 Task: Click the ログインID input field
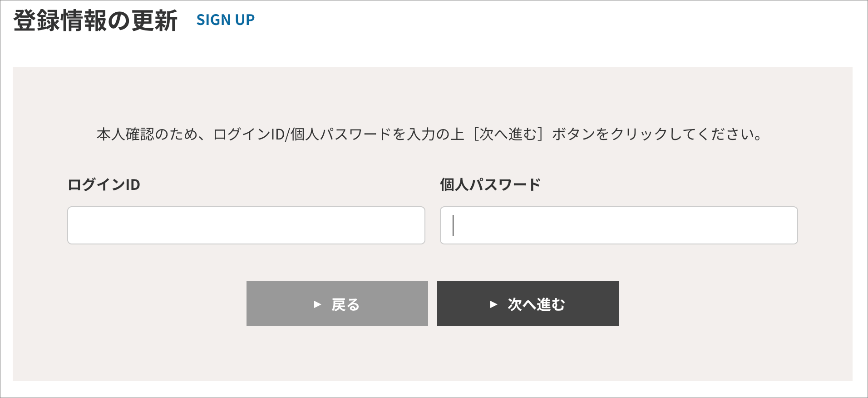(246, 225)
